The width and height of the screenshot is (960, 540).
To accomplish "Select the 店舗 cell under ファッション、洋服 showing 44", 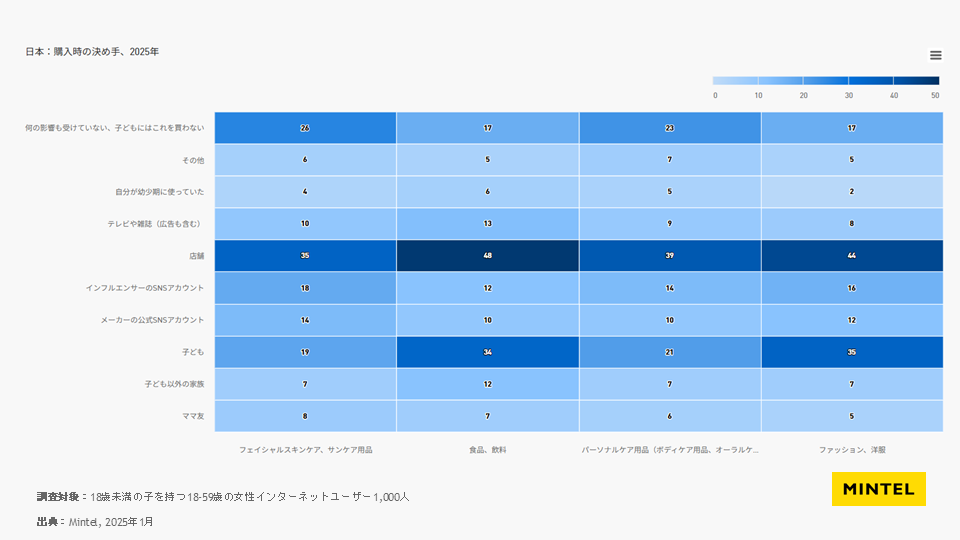I will [852, 256].
